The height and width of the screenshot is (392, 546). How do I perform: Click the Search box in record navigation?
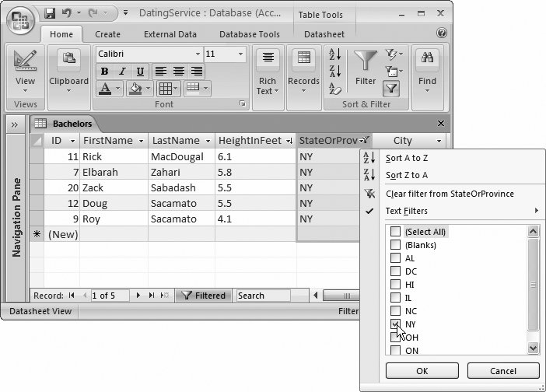[270, 296]
